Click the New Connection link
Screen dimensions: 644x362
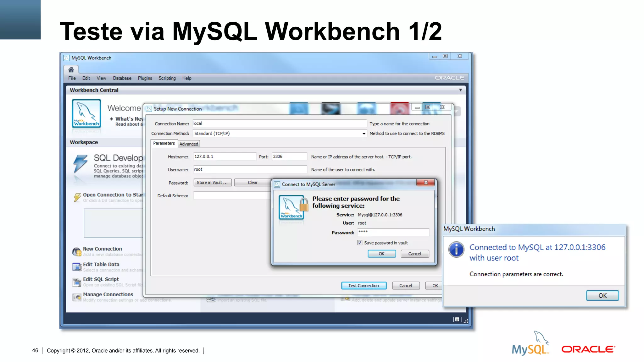click(103, 249)
